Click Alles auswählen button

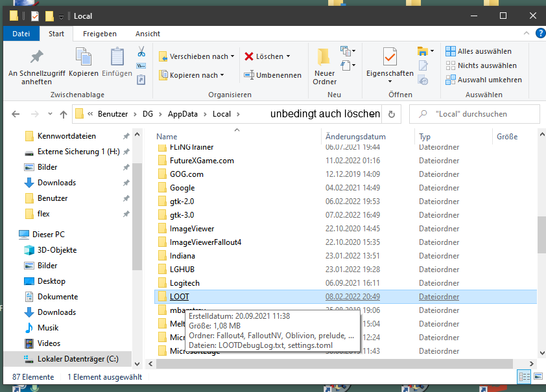point(479,51)
